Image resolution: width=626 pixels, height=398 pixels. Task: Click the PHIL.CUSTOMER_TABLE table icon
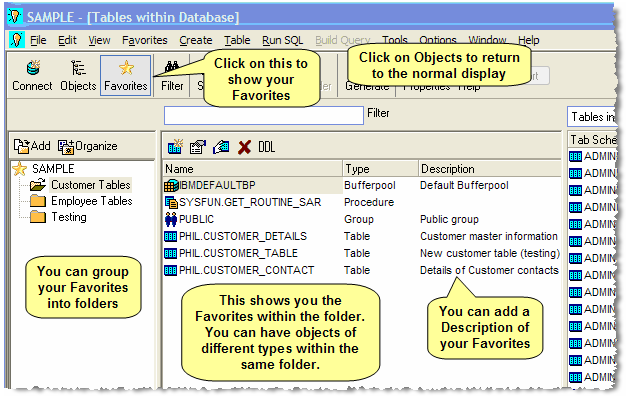click(x=170, y=253)
